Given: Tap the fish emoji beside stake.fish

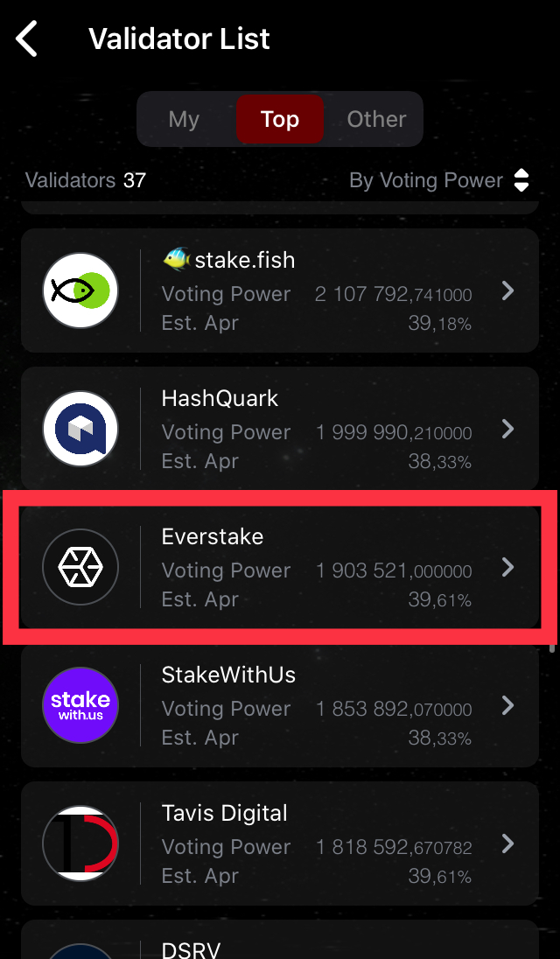Looking at the screenshot, I should (x=177, y=260).
